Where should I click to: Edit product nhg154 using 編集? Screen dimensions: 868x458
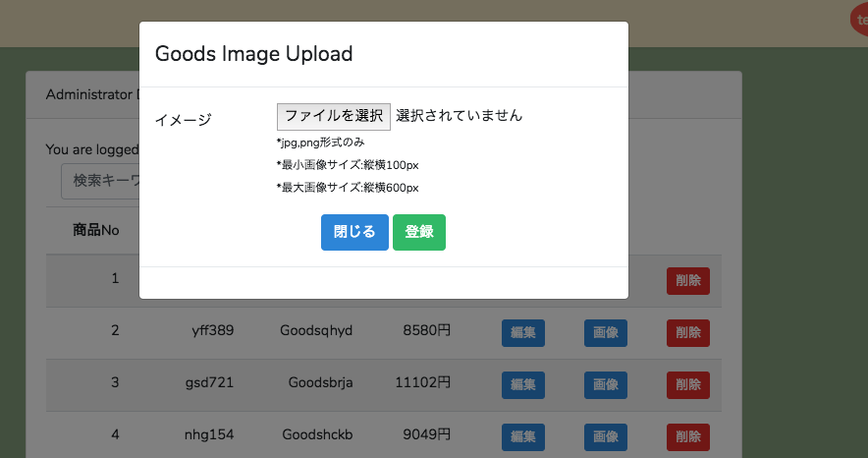coord(522,436)
